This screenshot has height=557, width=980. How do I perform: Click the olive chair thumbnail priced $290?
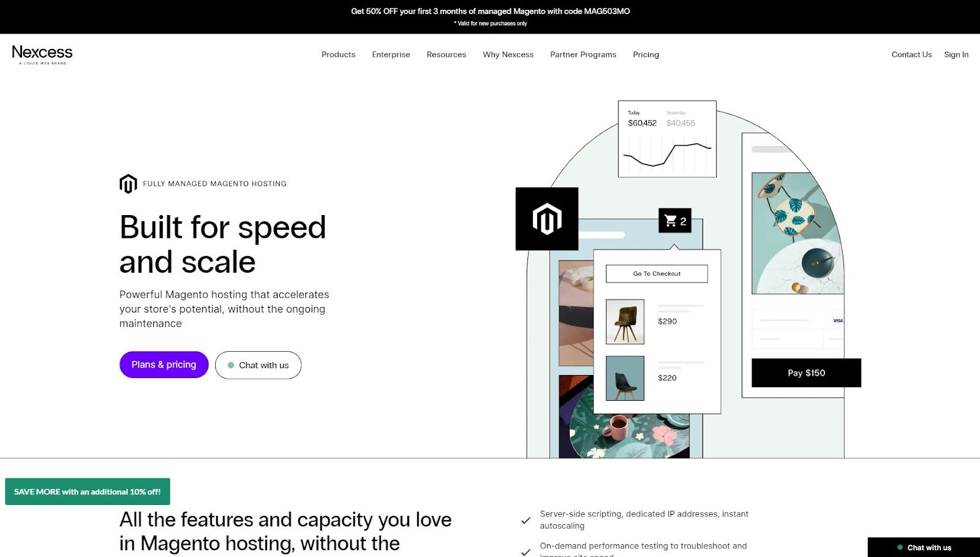point(625,322)
